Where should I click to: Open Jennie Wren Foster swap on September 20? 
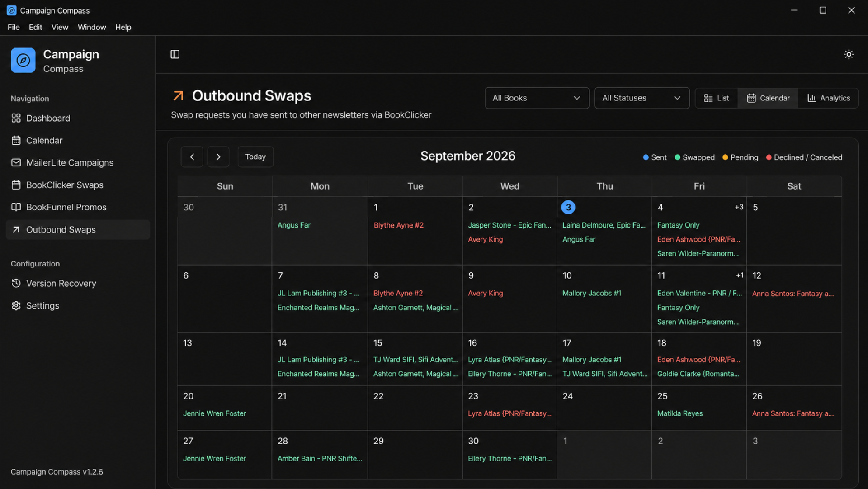(x=214, y=413)
